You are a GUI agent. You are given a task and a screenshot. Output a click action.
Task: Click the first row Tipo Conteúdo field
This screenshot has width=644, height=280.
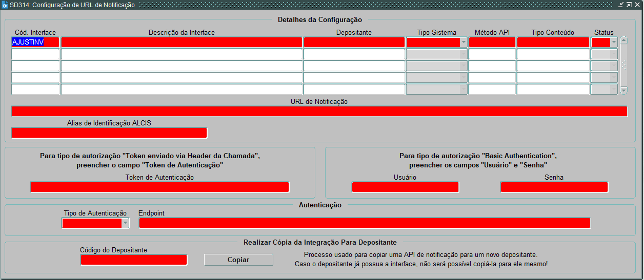point(553,42)
